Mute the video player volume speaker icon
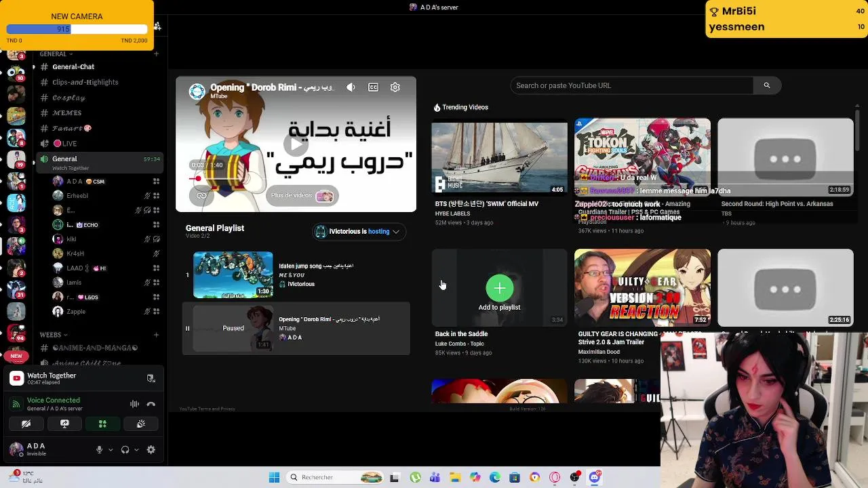 351,87
